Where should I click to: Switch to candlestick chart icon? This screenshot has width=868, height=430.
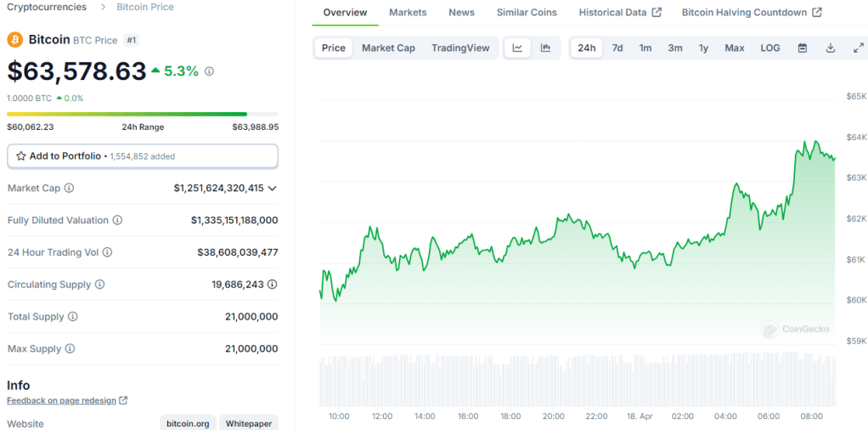(545, 48)
